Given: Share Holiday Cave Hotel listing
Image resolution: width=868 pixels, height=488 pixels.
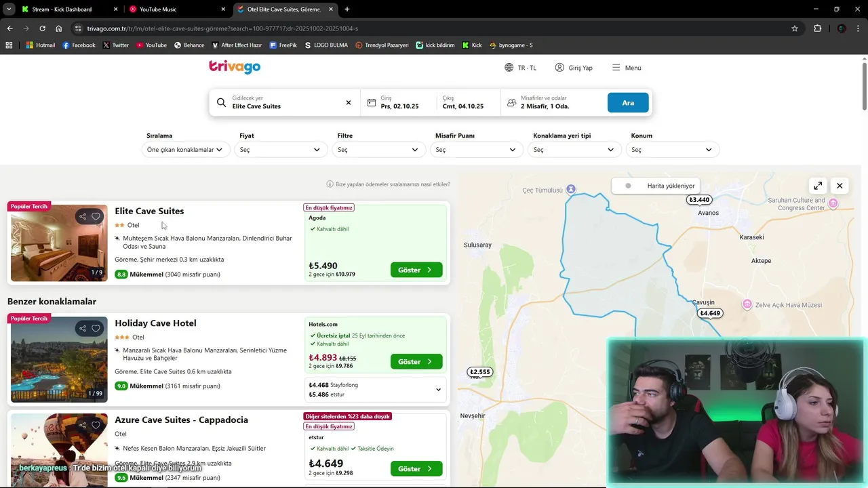Looking at the screenshot, I should pos(83,329).
